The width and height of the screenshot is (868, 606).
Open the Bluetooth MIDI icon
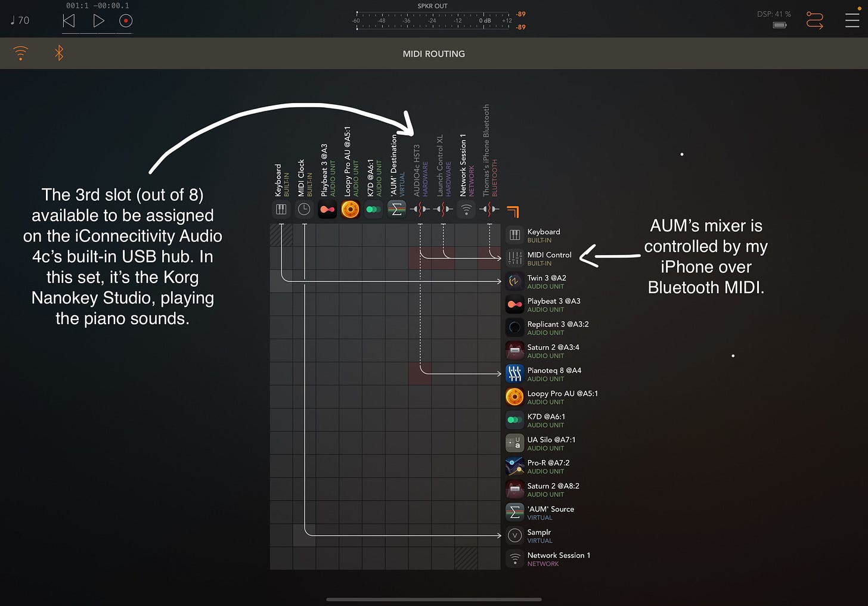point(59,54)
